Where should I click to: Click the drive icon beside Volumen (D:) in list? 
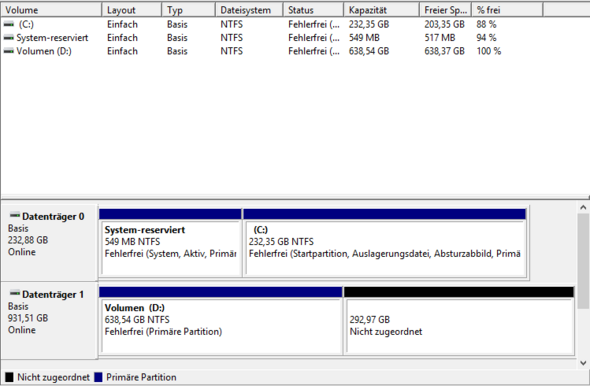[8, 51]
